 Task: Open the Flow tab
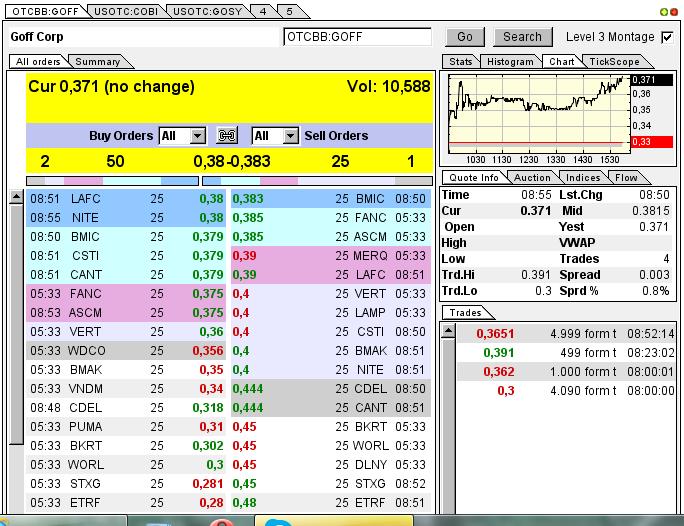click(626, 178)
